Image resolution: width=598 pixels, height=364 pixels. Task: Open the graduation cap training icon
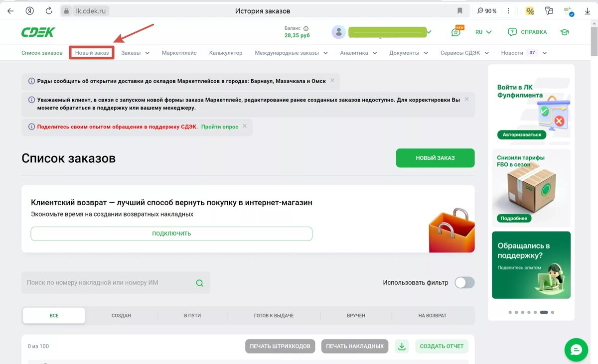pos(564,32)
